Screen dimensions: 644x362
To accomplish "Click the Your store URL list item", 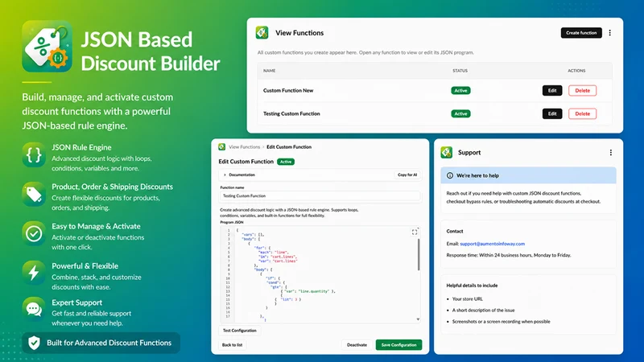I will [x=468, y=298].
